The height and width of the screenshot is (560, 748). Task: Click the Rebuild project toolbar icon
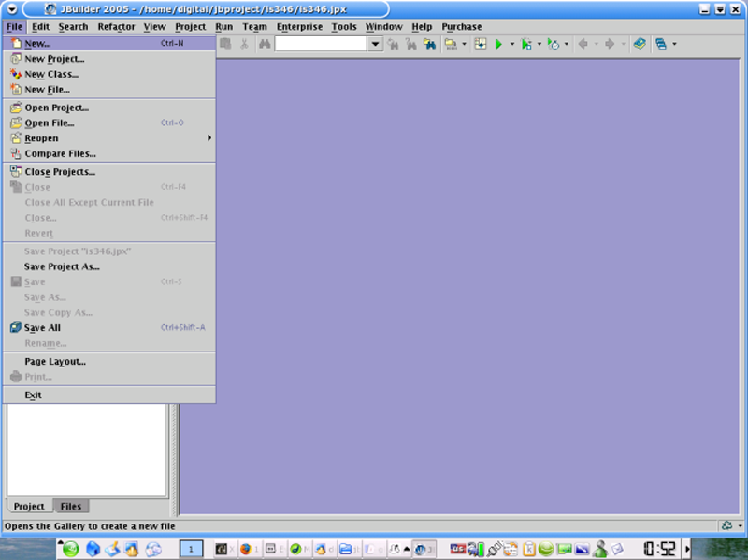tap(480, 44)
